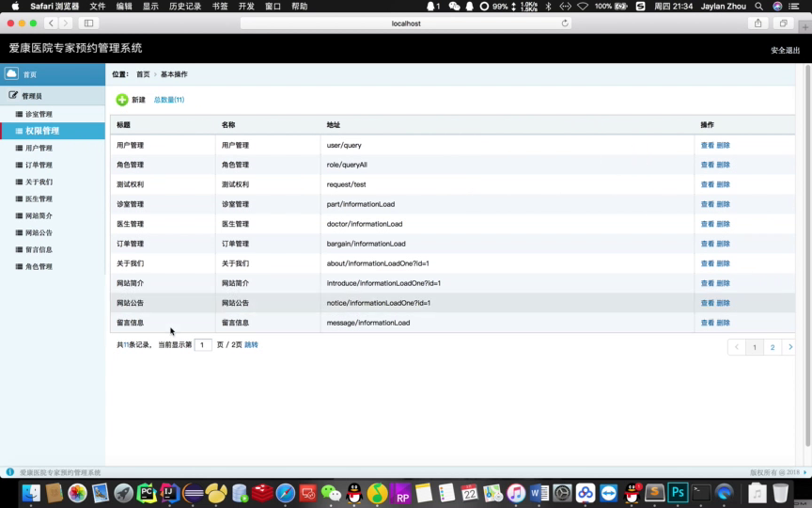Click the page number input field
The image size is (812, 508).
pyautogui.click(x=203, y=344)
